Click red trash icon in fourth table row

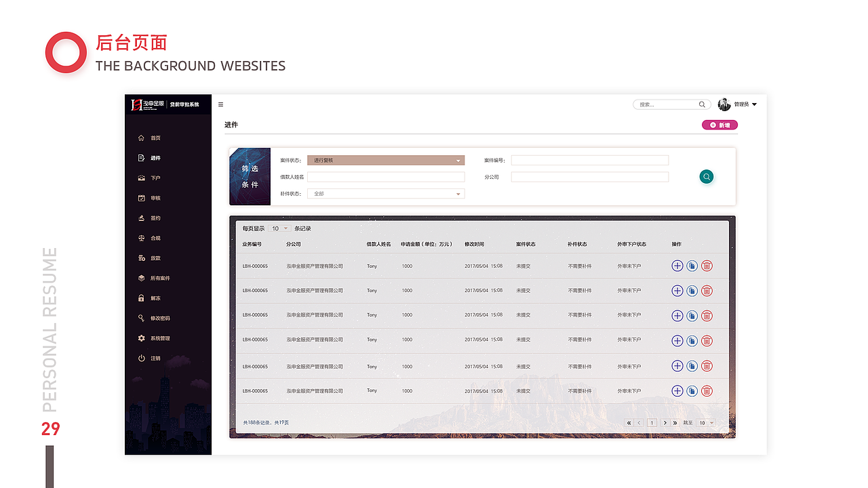point(707,341)
